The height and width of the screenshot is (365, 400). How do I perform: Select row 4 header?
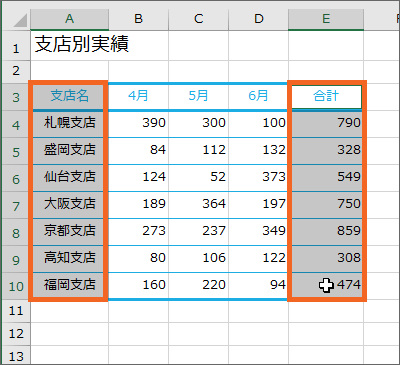point(16,124)
